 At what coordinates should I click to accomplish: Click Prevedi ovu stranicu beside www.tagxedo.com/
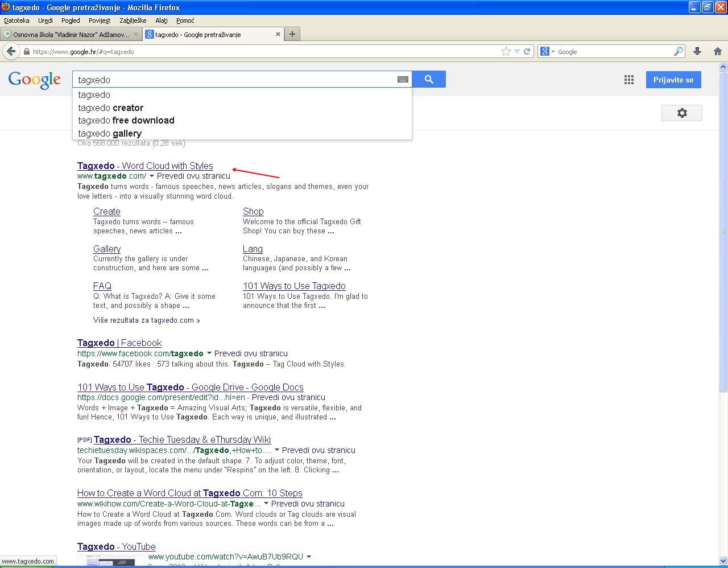click(x=193, y=176)
